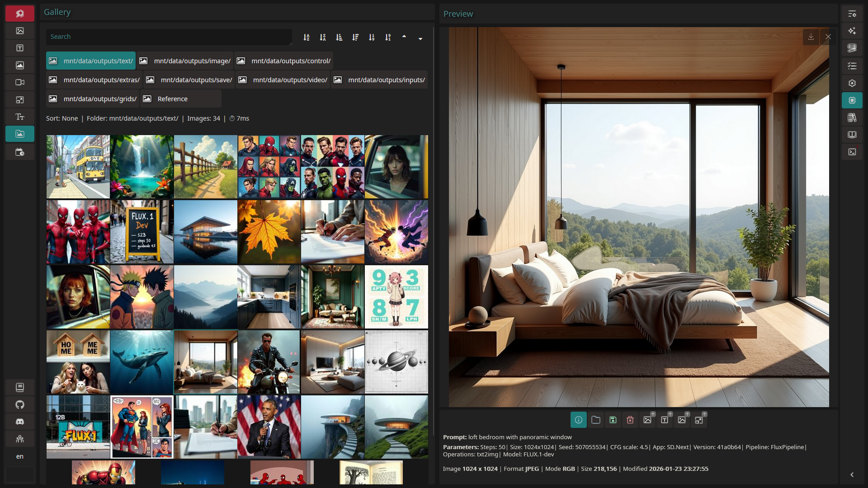Send the previewed image to the text tab

click(665, 420)
